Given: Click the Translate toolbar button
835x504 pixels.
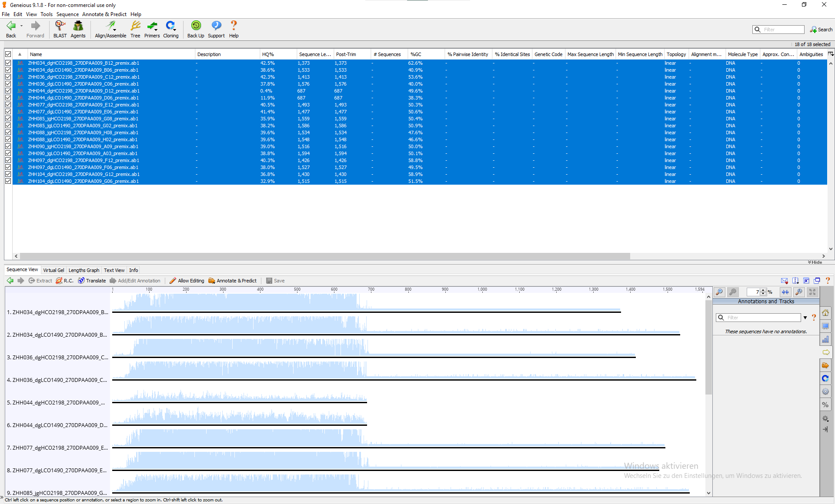Looking at the screenshot, I should coord(92,281).
